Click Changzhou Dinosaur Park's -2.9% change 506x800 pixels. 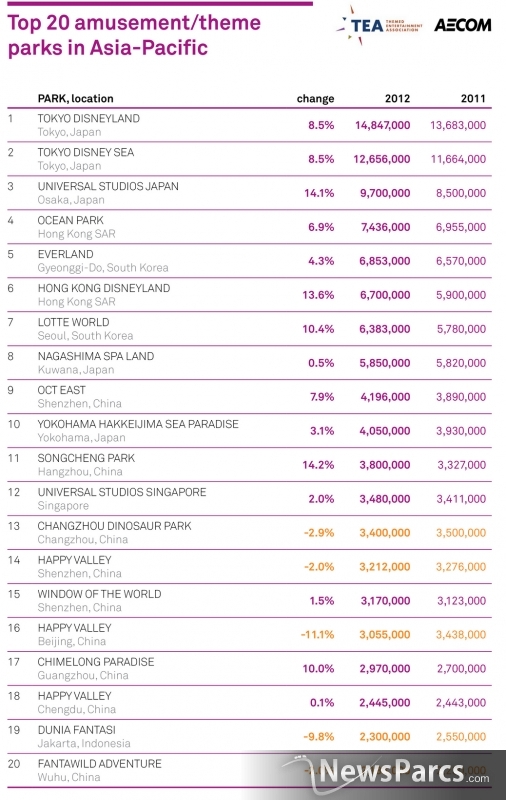[319, 533]
